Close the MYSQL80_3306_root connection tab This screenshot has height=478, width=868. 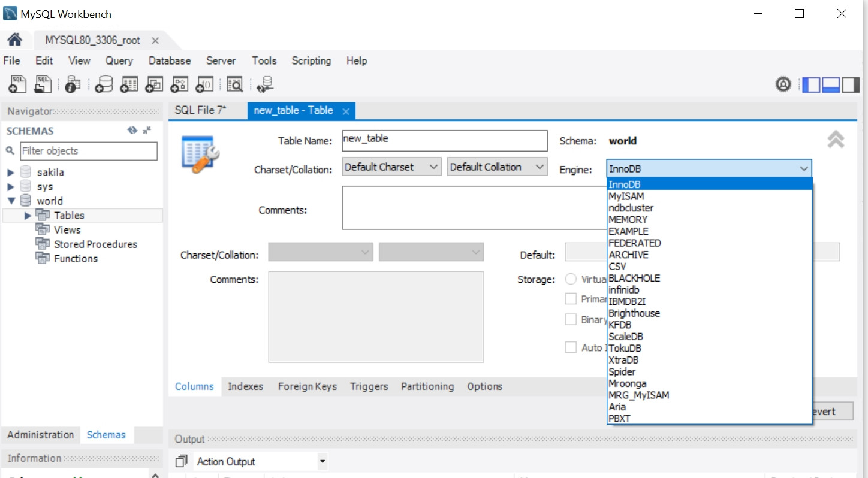[x=155, y=41]
